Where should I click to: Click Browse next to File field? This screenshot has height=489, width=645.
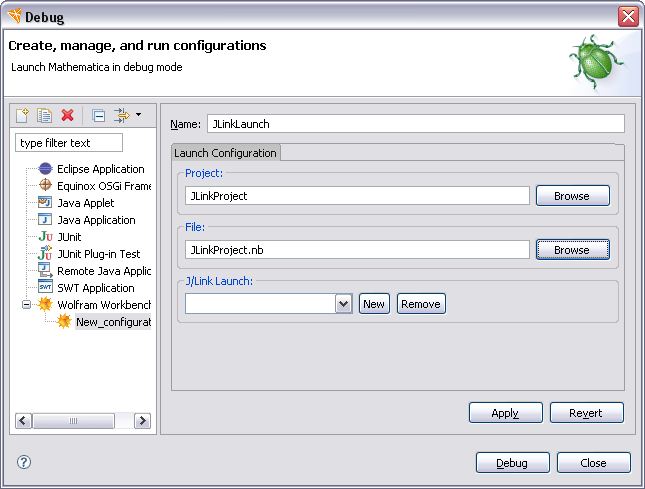tap(573, 250)
